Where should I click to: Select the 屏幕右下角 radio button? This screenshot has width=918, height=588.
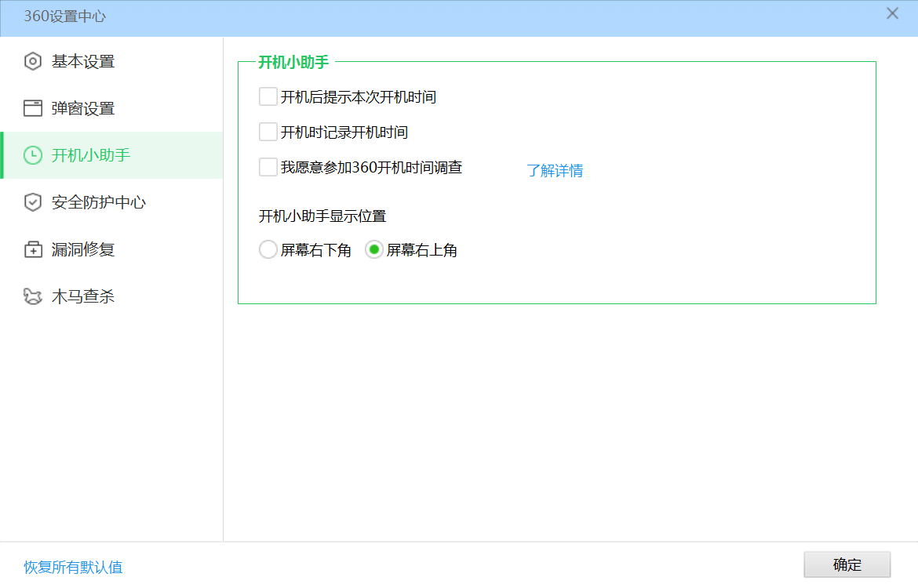coord(268,250)
